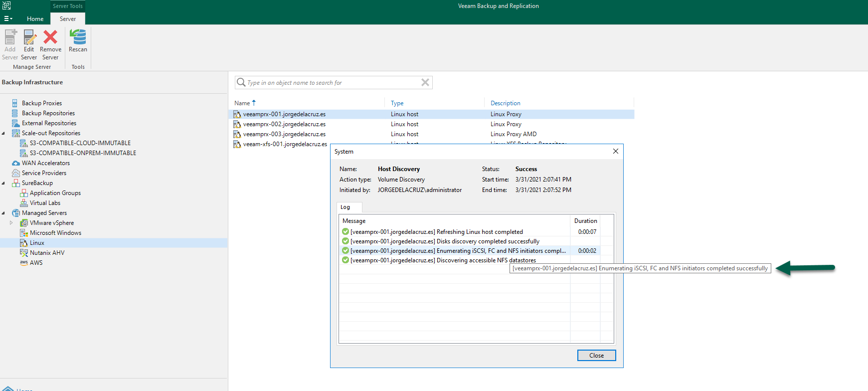
Task: Clear the search box with X
Action: (x=425, y=82)
